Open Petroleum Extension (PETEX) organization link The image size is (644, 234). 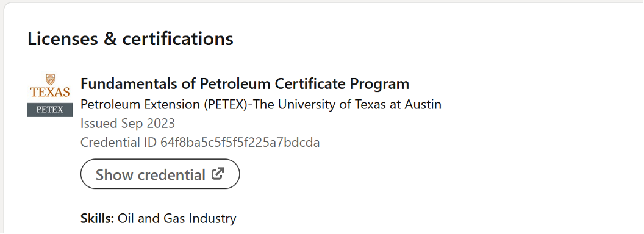click(x=261, y=105)
